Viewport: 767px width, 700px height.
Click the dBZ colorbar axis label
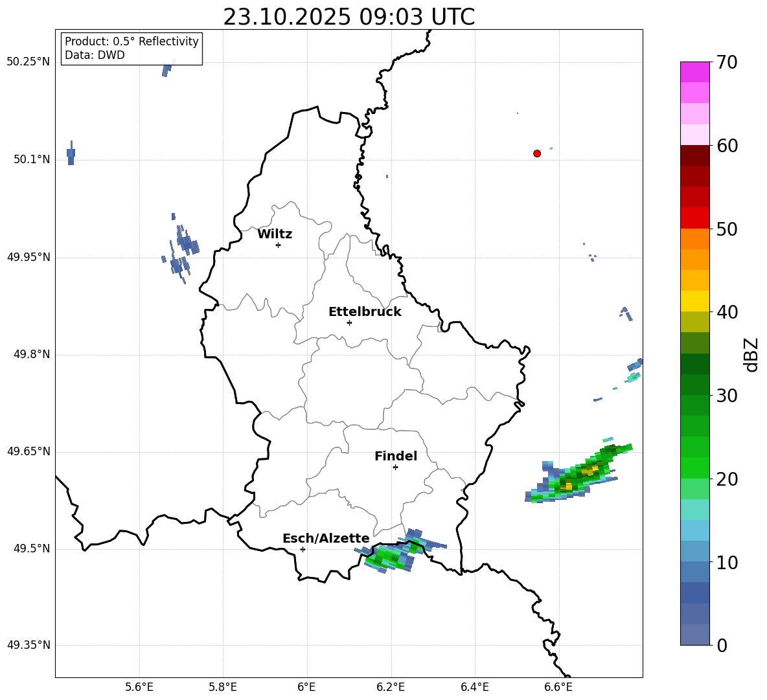pyautogui.click(x=751, y=354)
